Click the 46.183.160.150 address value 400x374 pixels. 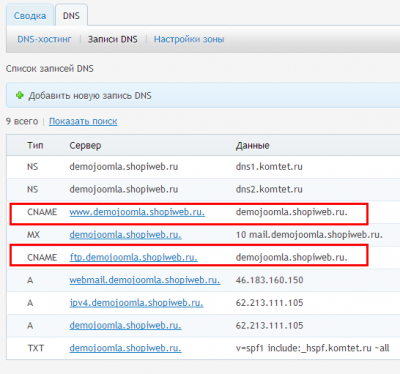pyautogui.click(x=269, y=280)
